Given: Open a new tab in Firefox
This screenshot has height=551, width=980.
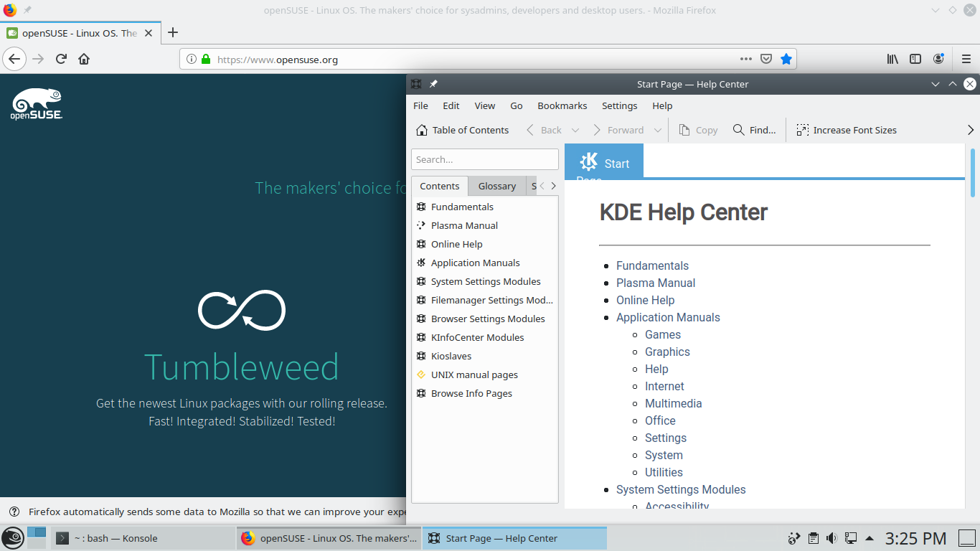Looking at the screenshot, I should pyautogui.click(x=172, y=32).
